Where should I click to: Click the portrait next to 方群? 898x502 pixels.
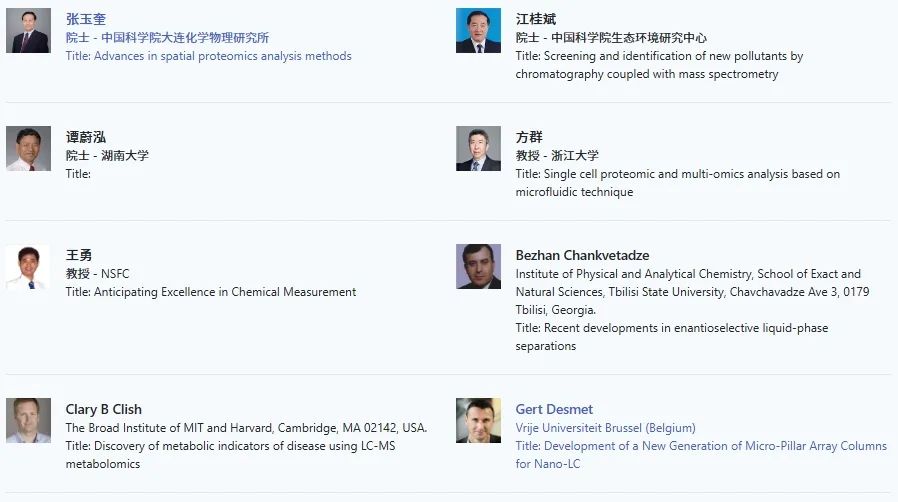point(478,149)
